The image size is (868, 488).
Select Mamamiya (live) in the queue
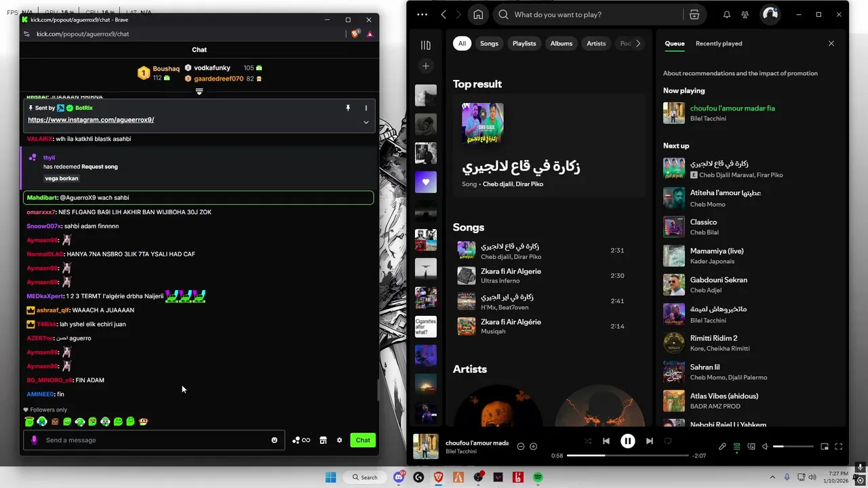pyautogui.click(x=749, y=256)
